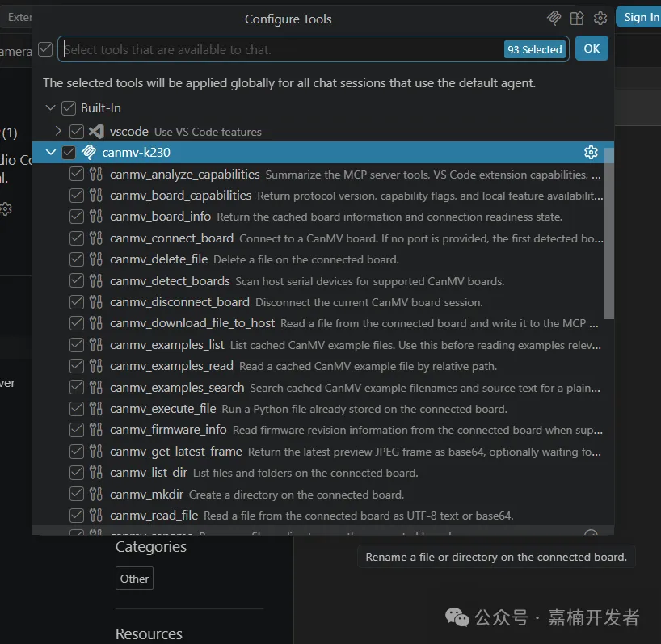The image size is (661, 644).
Task: Uncheck the canmv-k230 server checkbox
Action: [x=69, y=152]
